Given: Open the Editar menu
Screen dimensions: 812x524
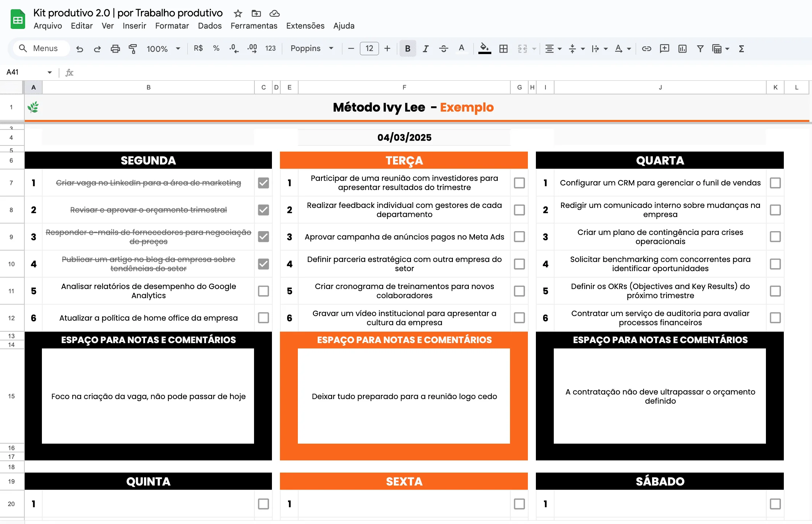Looking at the screenshot, I should [82, 26].
